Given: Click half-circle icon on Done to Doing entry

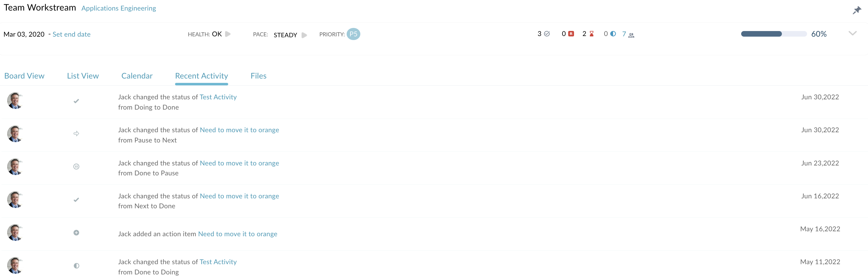Looking at the screenshot, I should click(76, 266).
